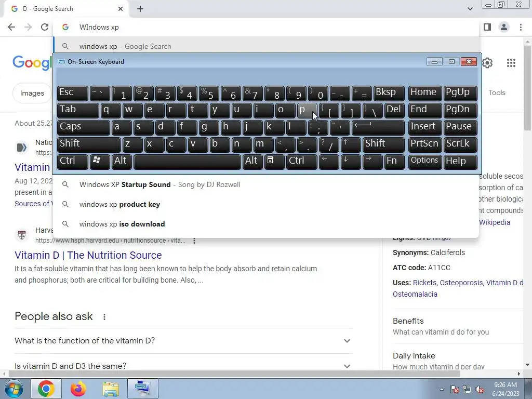Click the down arrow key on the keyboard
The width and height of the screenshot is (532, 399).
click(x=351, y=161)
